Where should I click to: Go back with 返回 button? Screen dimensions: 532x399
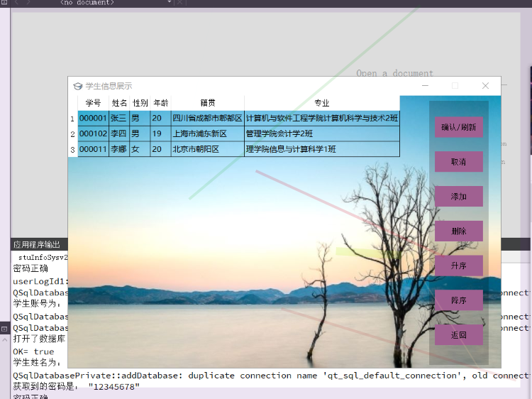459,335
